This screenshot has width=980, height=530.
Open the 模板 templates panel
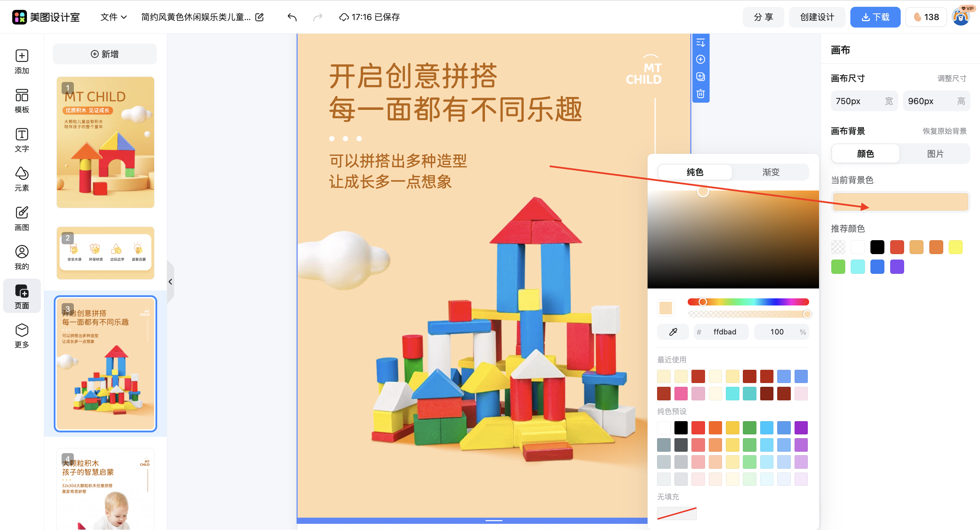point(22,101)
